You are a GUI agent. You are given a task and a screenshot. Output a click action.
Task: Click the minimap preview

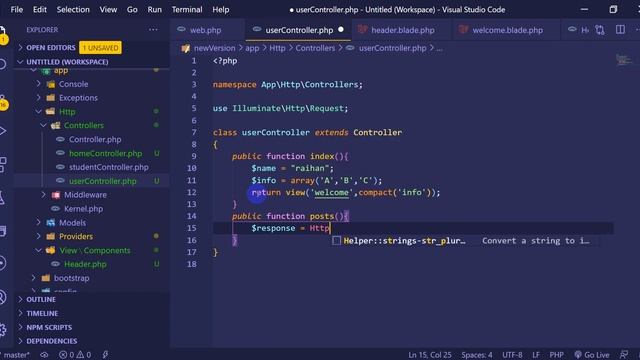623,60
